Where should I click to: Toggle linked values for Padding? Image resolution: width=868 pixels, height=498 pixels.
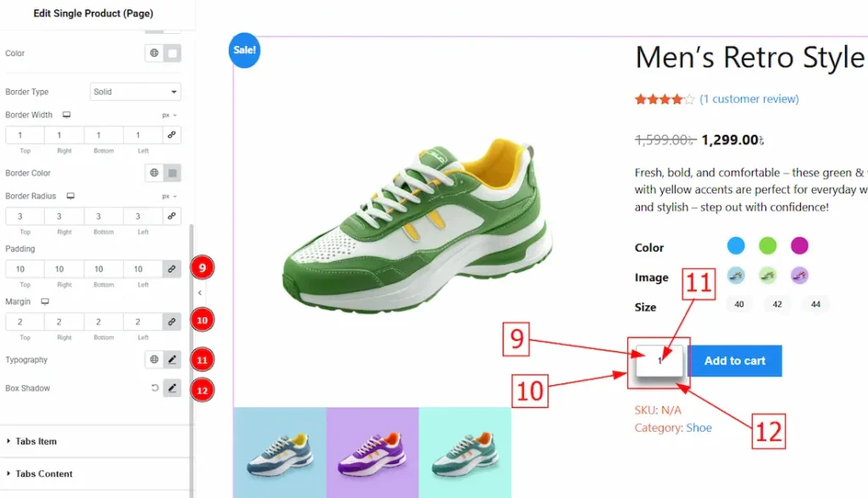click(171, 269)
